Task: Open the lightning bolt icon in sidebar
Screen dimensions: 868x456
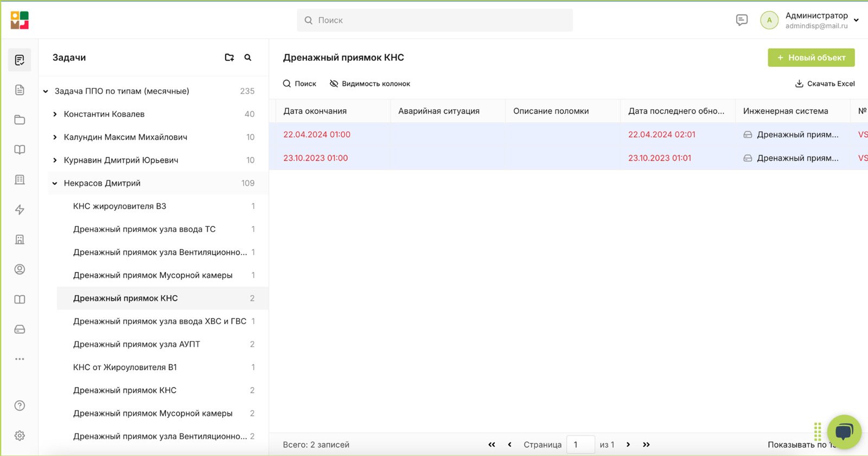Action: point(20,210)
